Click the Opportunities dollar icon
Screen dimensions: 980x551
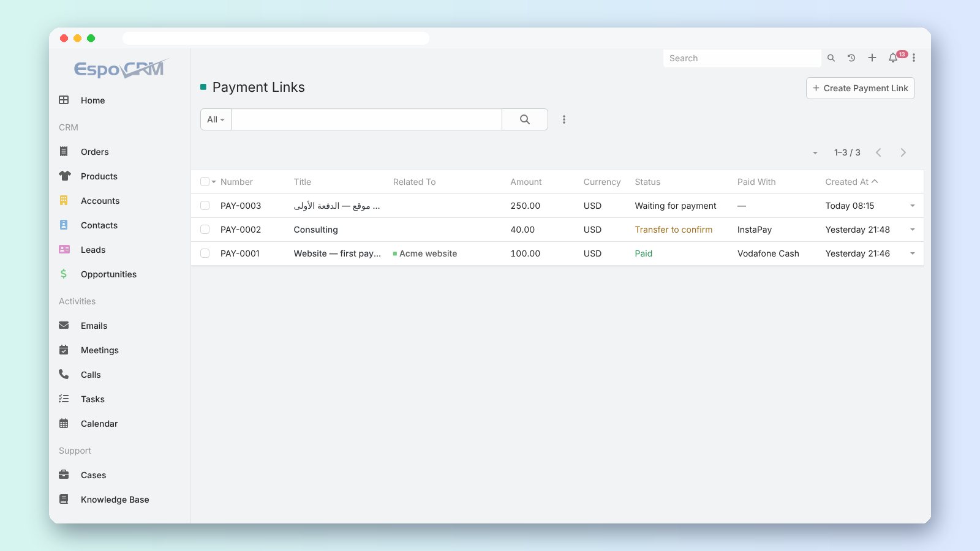coord(64,274)
